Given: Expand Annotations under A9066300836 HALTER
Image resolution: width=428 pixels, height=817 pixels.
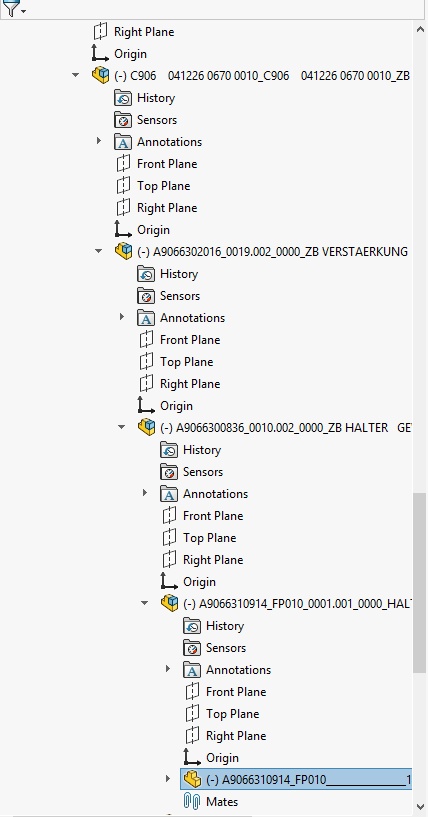Looking at the screenshot, I should [x=144, y=493].
